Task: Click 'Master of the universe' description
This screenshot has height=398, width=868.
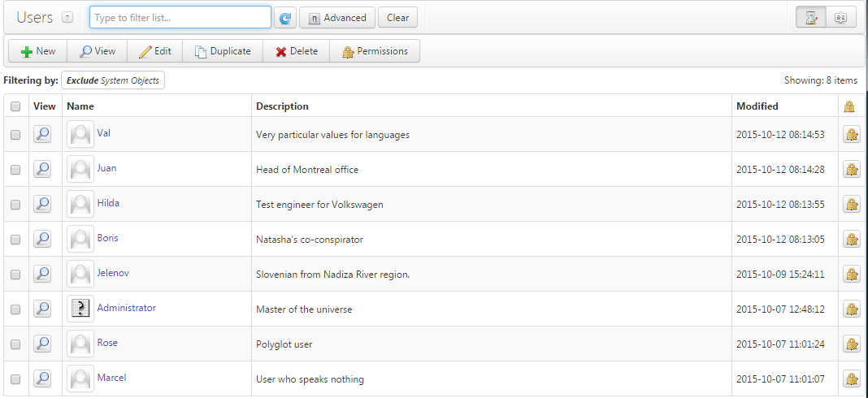Action: 304,309
